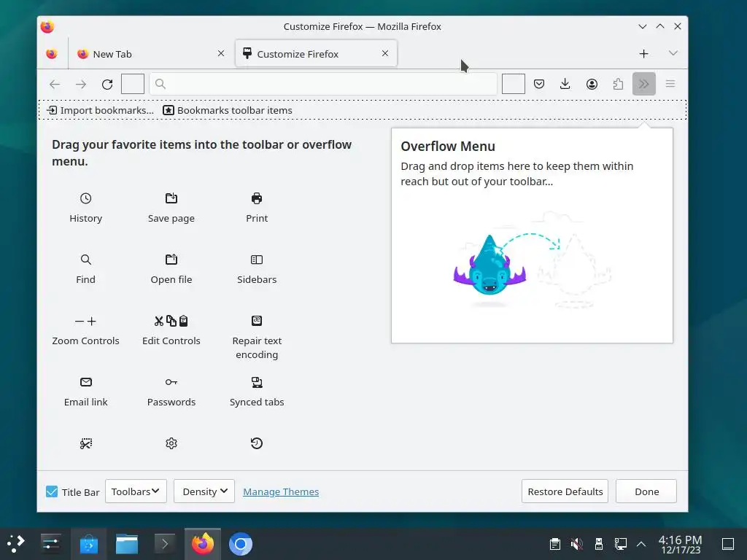Click the Extensions puzzle icon
The image size is (747, 560).
(618, 85)
